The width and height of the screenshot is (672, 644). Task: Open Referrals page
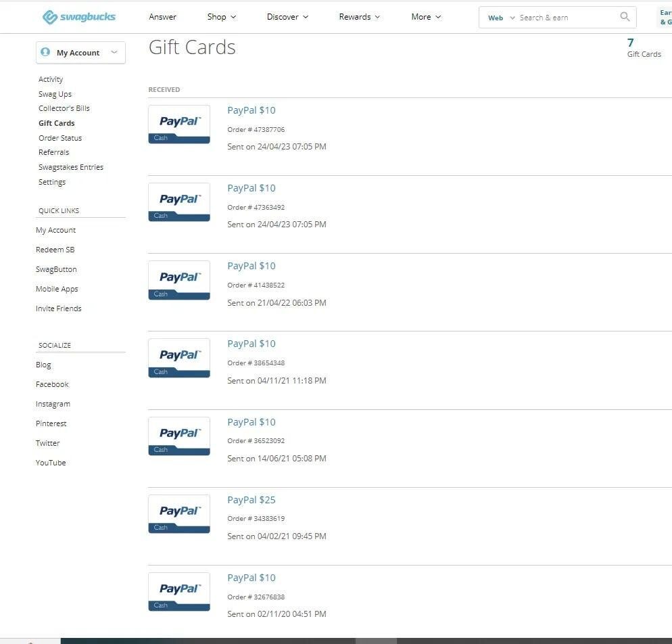53,152
